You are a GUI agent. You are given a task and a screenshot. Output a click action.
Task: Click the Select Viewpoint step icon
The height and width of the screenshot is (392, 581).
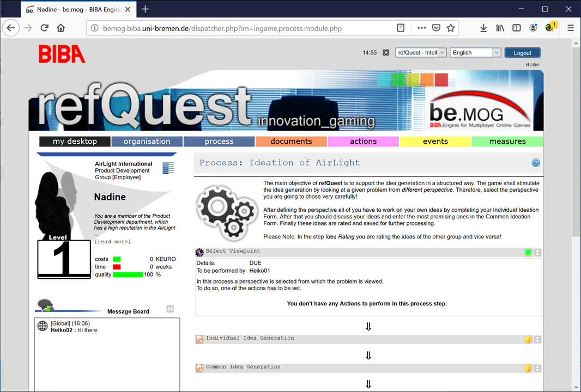pyautogui.click(x=199, y=252)
